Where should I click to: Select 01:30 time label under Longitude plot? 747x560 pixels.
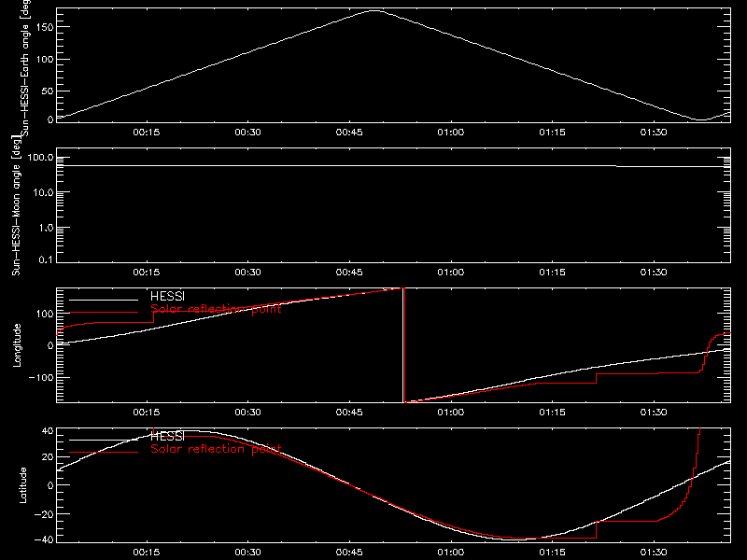(x=654, y=413)
